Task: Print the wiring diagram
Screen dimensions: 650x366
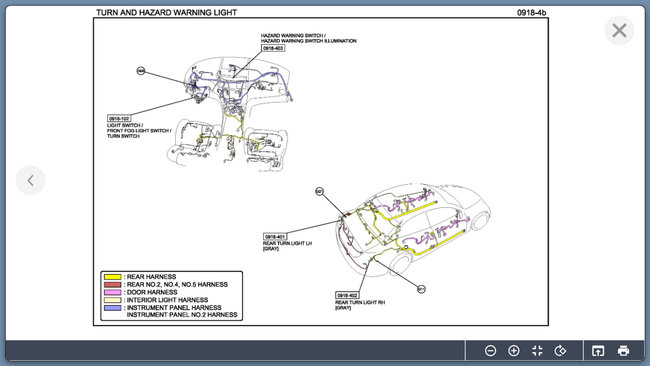Action: (x=623, y=351)
